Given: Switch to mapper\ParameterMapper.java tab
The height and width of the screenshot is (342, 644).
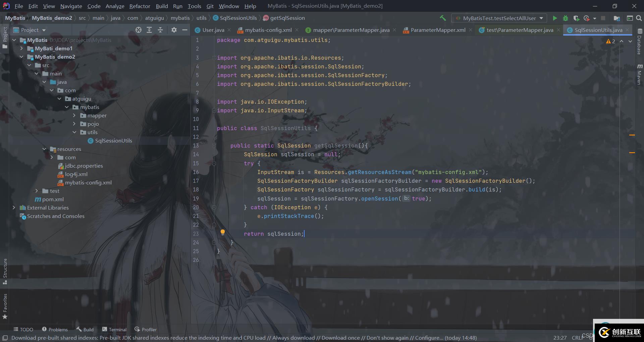Looking at the screenshot, I should pyautogui.click(x=351, y=30).
